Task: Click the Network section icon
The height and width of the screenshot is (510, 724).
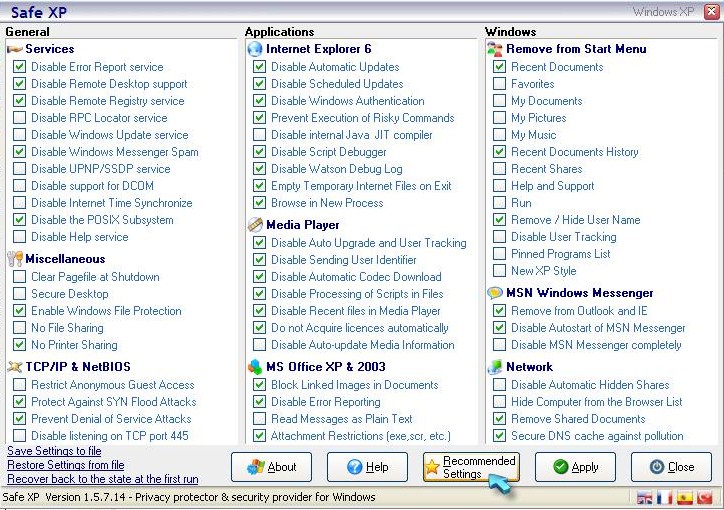Action: click(495, 367)
